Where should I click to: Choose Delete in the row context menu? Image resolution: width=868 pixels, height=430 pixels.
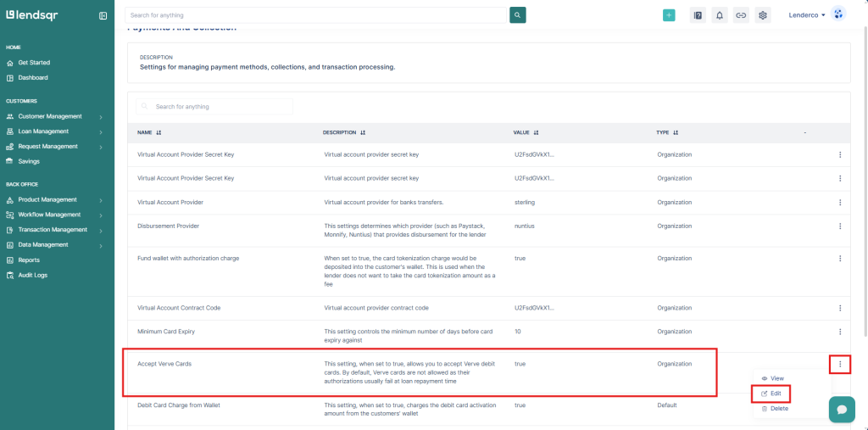click(778, 409)
